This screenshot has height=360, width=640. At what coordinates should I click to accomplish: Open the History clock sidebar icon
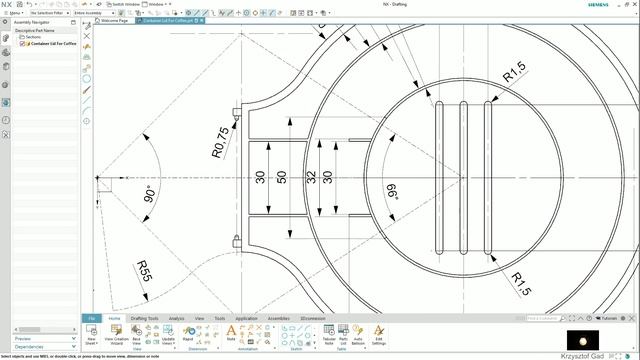tap(6, 120)
